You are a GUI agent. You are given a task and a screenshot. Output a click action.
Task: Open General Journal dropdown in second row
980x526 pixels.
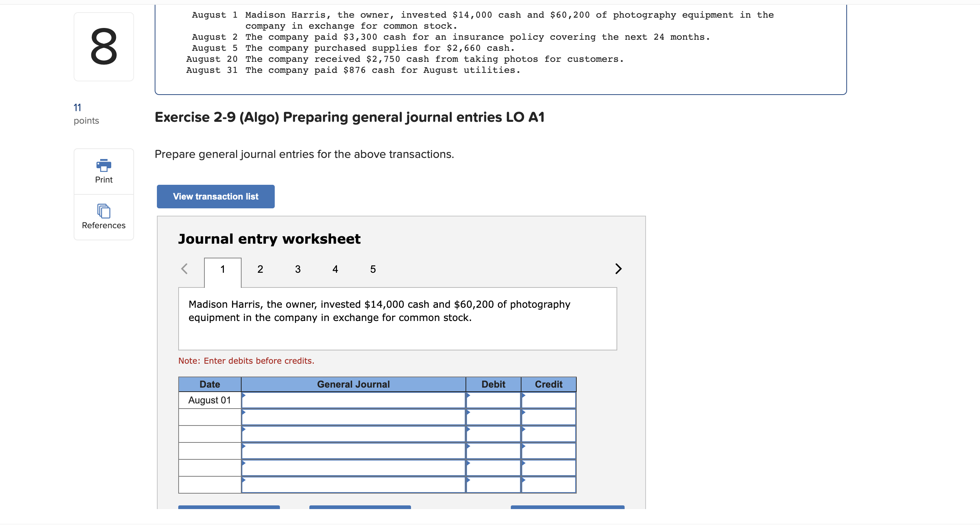(x=353, y=417)
